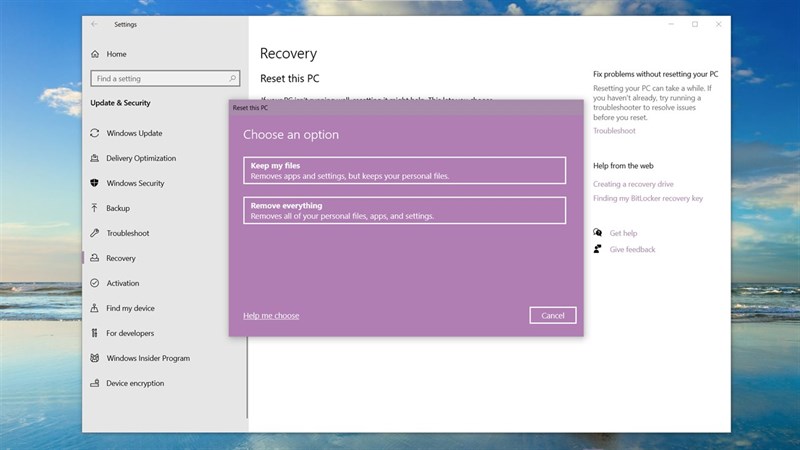
Task: Focus the Find a setting search box
Action: [x=160, y=78]
